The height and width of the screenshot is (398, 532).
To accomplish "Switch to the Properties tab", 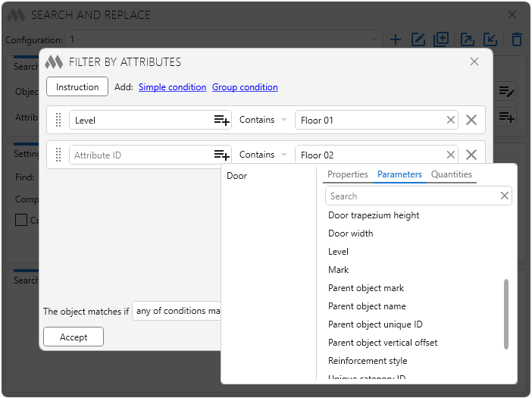I will coord(347,174).
